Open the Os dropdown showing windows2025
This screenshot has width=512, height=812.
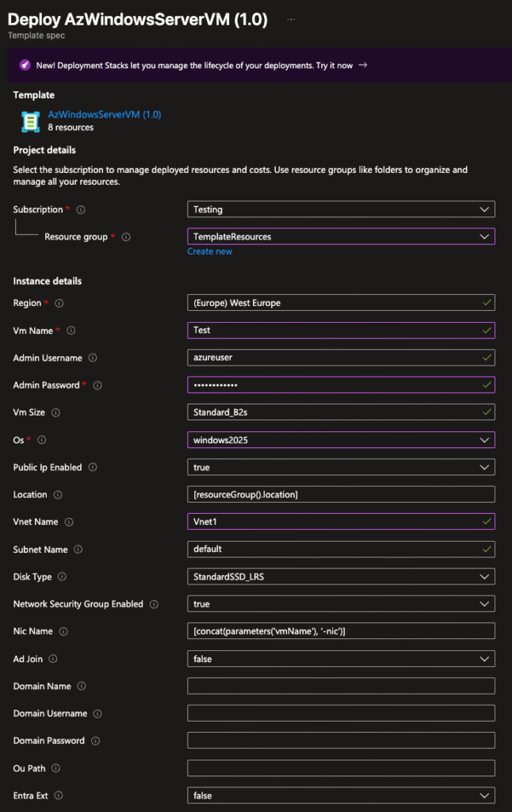pyautogui.click(x=341, y=440)
